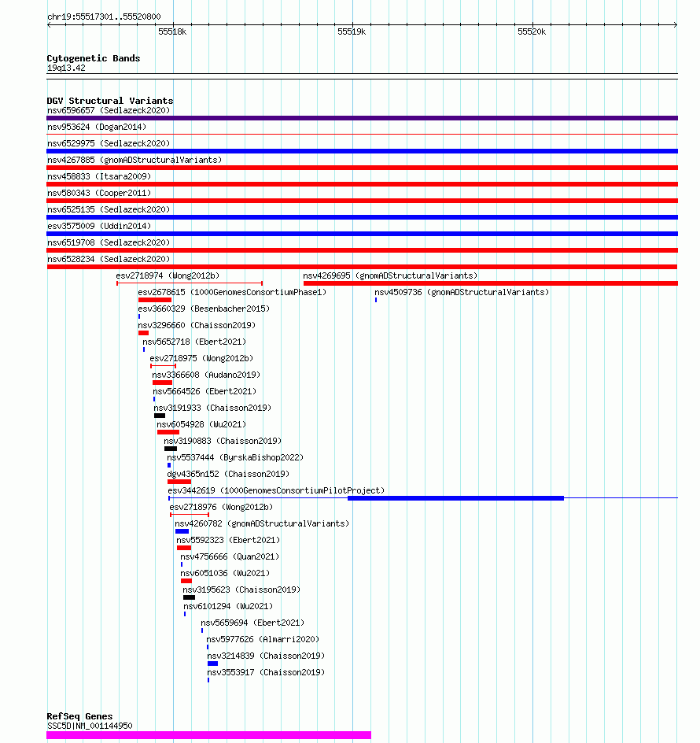700x743 pixels.
Task: Click red bar under nsv5592323
Action: [184, 549]
